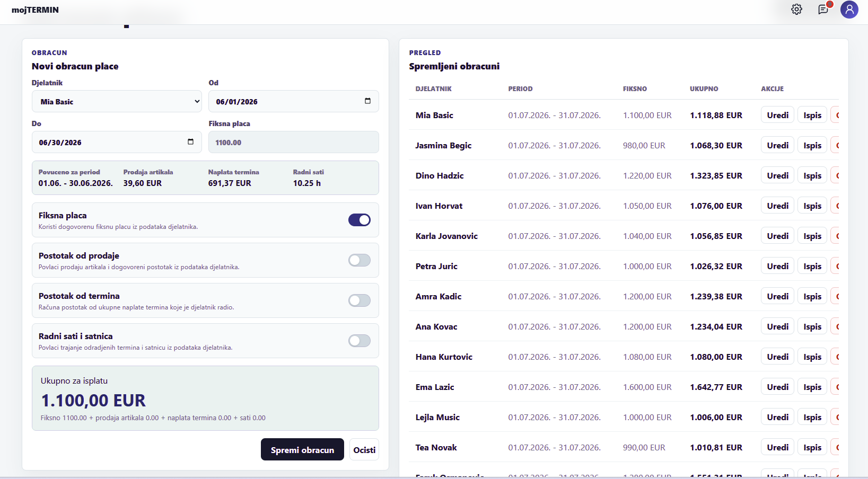Open calendar picker in Od date field
868x479 pixels.
coord(367,101)
